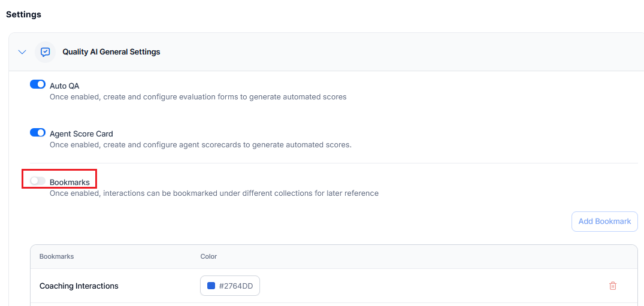Click the Add Bookmark button
Screen dimensions: 644x306
pyautogui.click(x=604, y=222)
